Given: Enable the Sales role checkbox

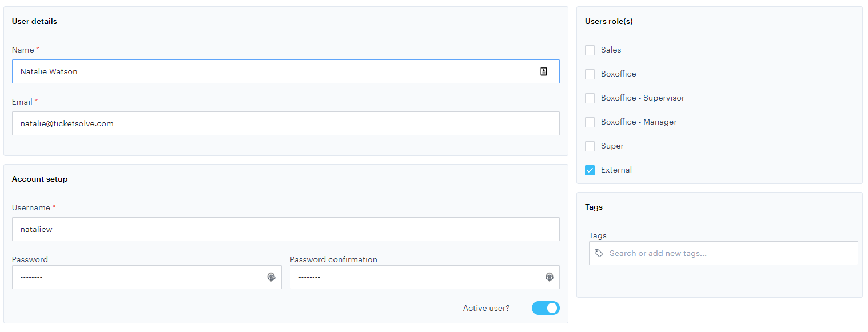Looking at the screenshot, I should [590, 50].
